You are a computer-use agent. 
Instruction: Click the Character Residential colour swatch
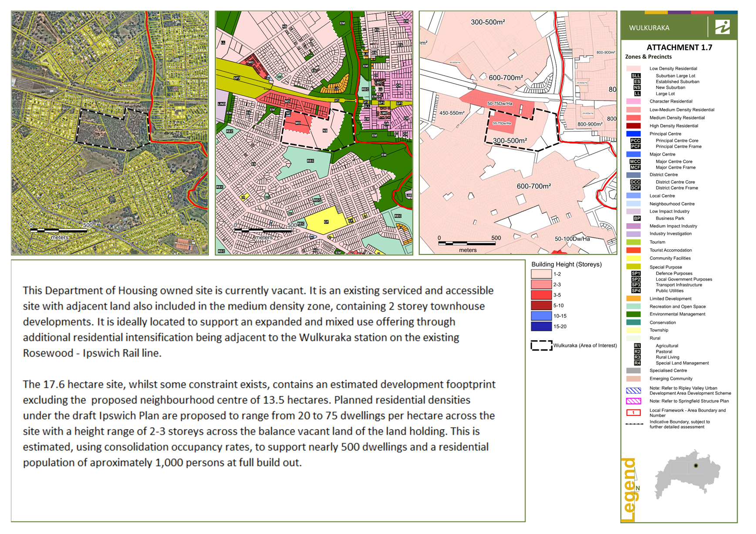click(x=633, y=101)
